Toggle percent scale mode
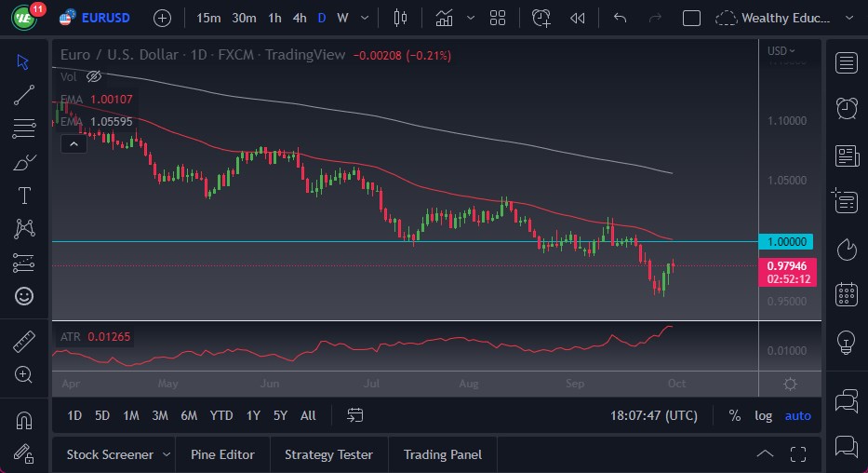 coord(735,415)
